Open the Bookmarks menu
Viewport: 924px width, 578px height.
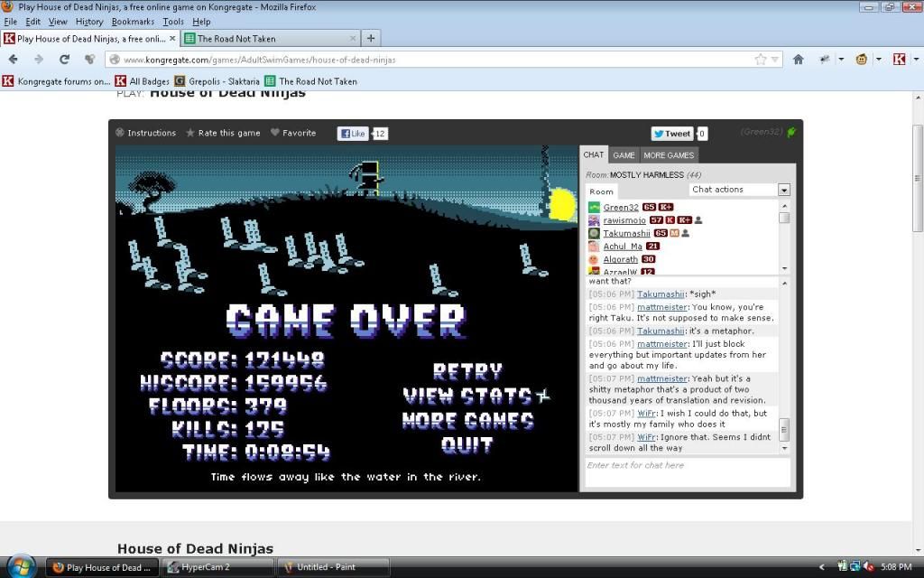(x=133, y=22)
